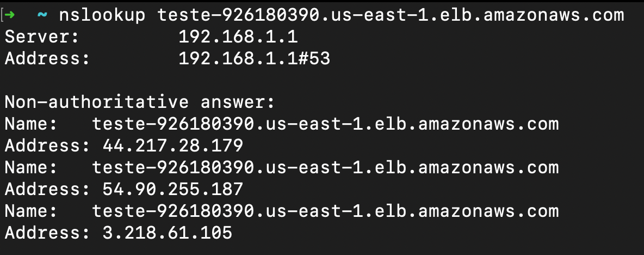The width and height of the screenshot is (644, 255).
Task: Click the second resolved hostname entry
Action: click(325, 167)
